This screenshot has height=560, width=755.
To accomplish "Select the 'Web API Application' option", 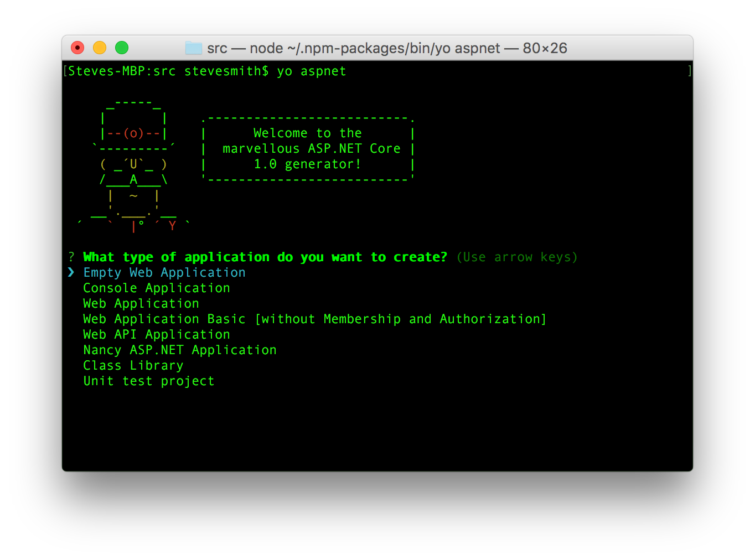I will (157, 334).
